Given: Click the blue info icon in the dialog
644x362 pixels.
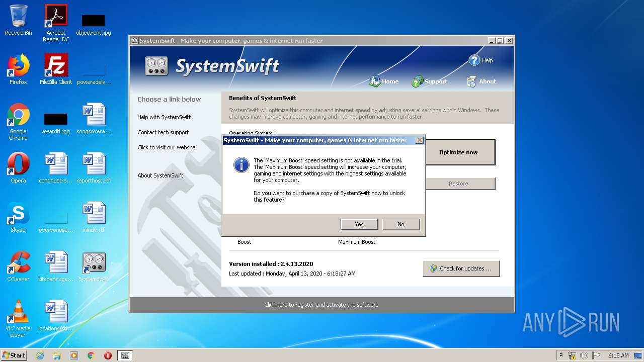Looking at the screenshot, I should pos(242,164).
